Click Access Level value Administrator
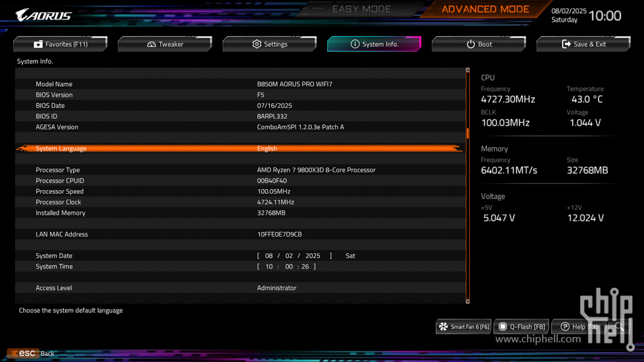This screenshot has height=362, width=644. (277, 288)
